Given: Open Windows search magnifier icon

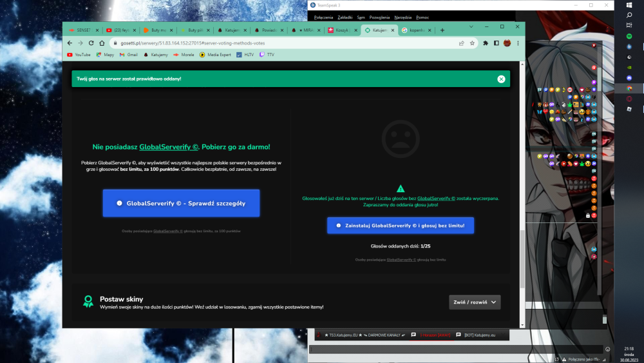Looking at the screenshot, I should [629, 15].
